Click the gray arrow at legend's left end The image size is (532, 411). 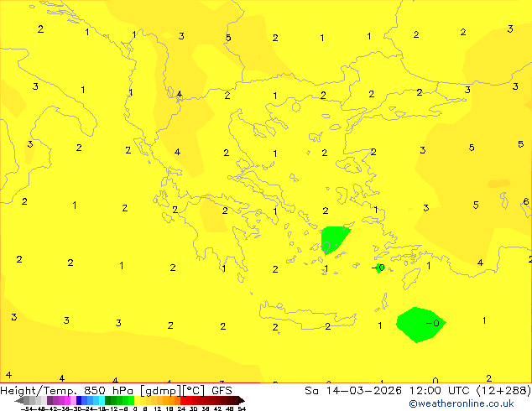click(x=19, y=400)
